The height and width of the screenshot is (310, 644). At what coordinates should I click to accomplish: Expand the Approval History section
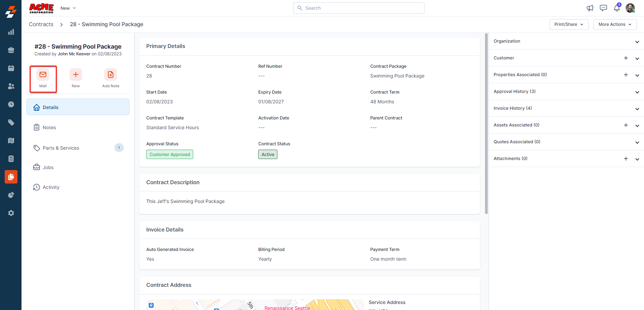(637, 92)
